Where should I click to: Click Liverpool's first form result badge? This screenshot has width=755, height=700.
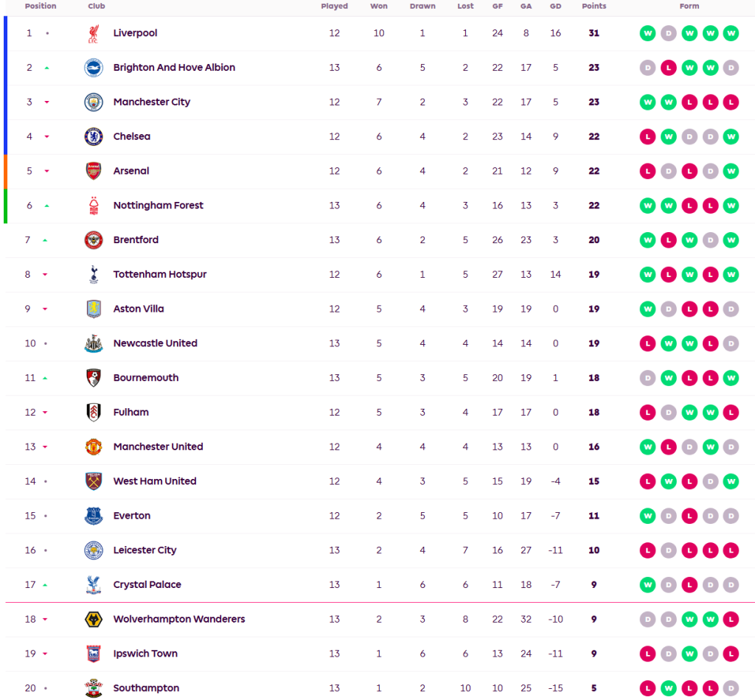(647, 33)
